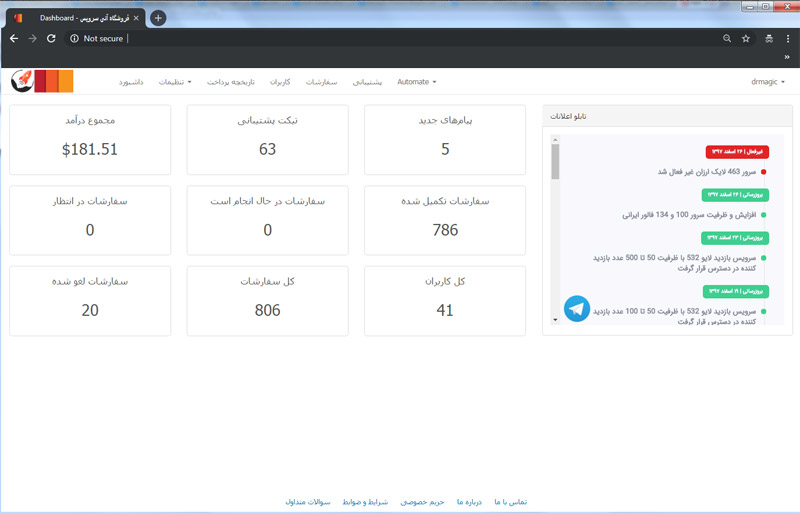Click the announcements scrollbar thumb
Viewport: 800px width, 513px height.
tap(555, 161)
